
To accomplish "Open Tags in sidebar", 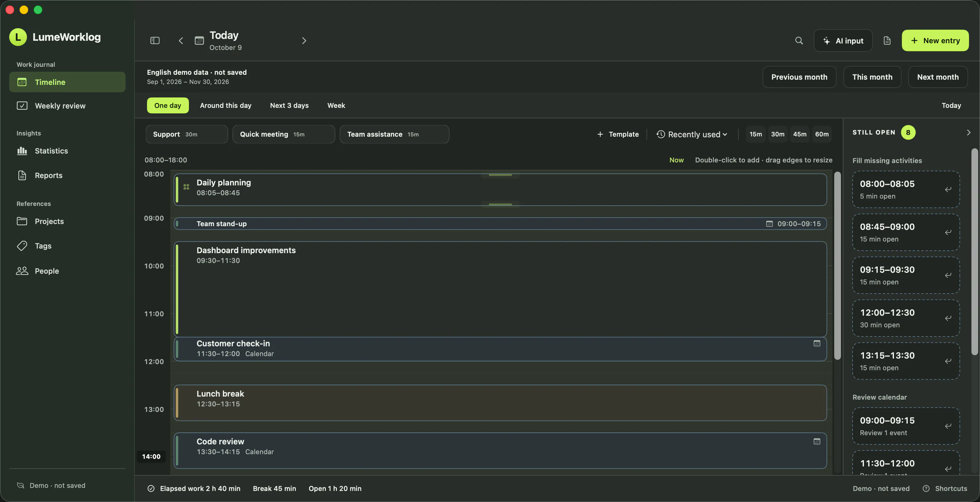I will 67,246.
